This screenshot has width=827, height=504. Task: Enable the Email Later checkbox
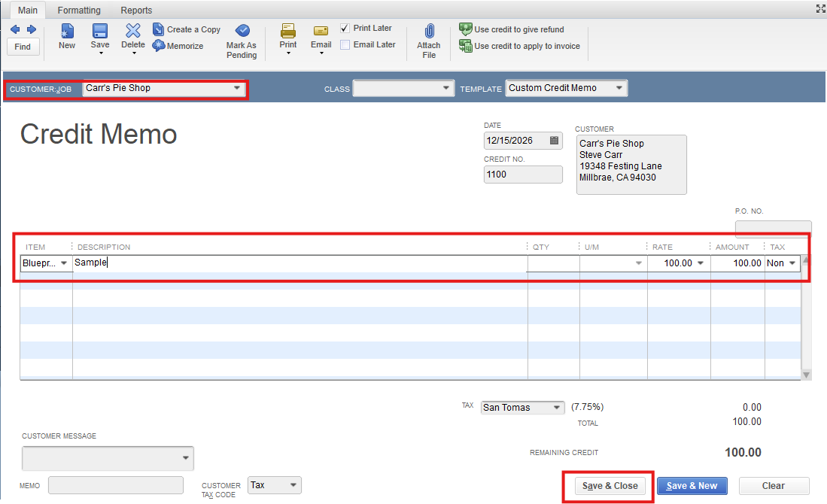point(345,45)
